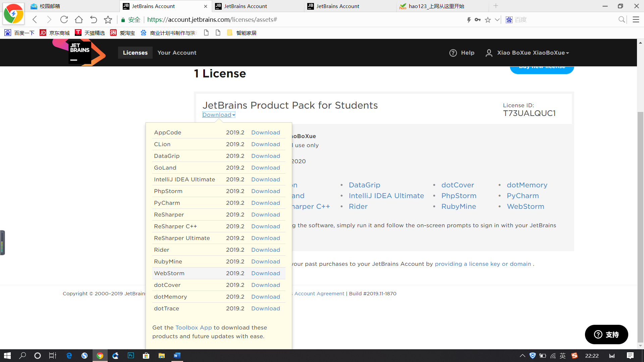Screen dimensions: 644x362
Task: Bookmark page with star icon left of address bar
Action: (x=108, y=19)
